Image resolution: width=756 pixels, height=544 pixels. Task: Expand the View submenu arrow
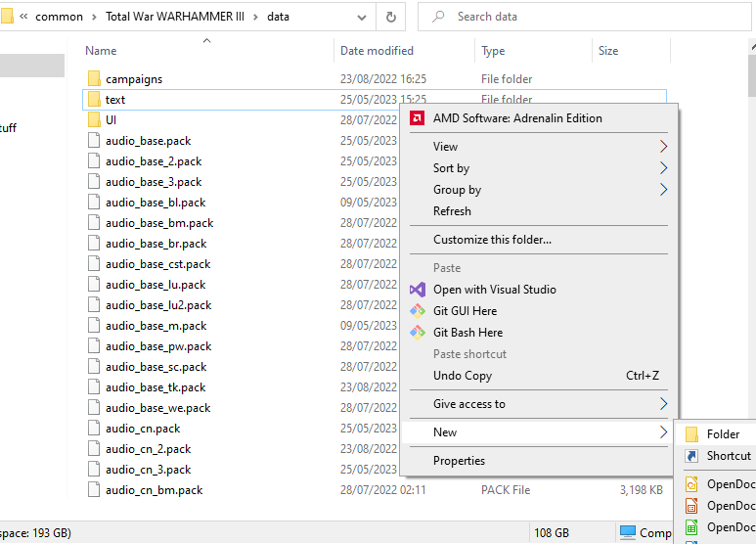click(x=663, y=147)
